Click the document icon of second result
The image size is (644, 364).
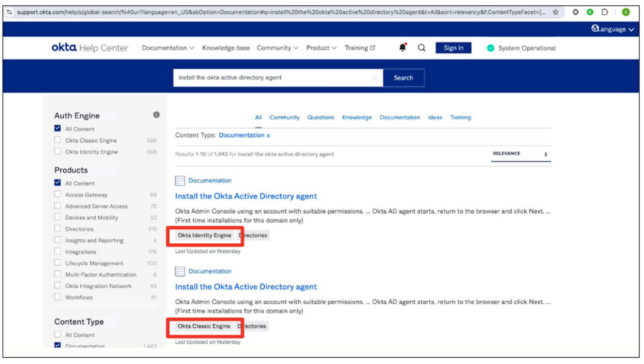tap(180, 271)
